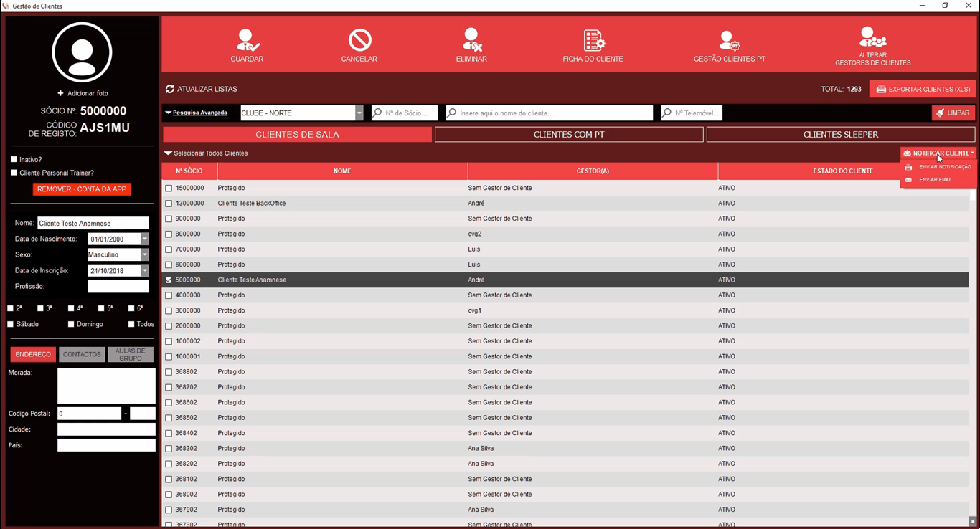Click the Morada text area

[106, 386]
